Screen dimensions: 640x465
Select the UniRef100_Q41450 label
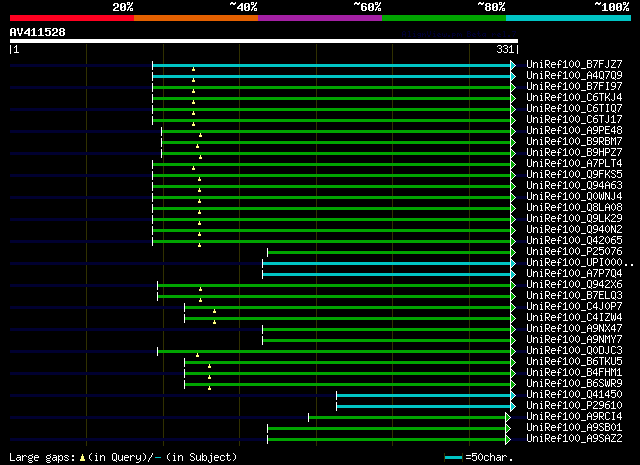pyautogui.click(x=574, y=395)
